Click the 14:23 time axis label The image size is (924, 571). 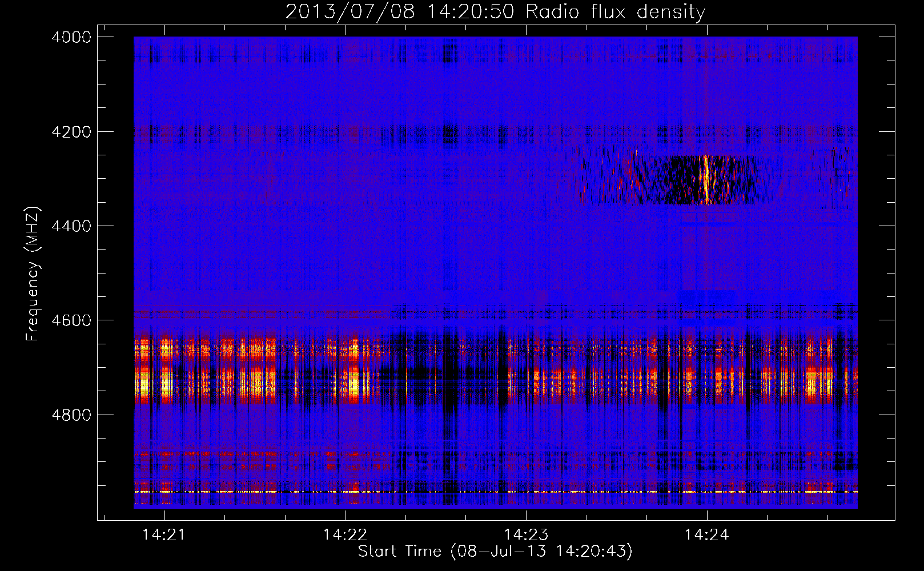point(526,534)
